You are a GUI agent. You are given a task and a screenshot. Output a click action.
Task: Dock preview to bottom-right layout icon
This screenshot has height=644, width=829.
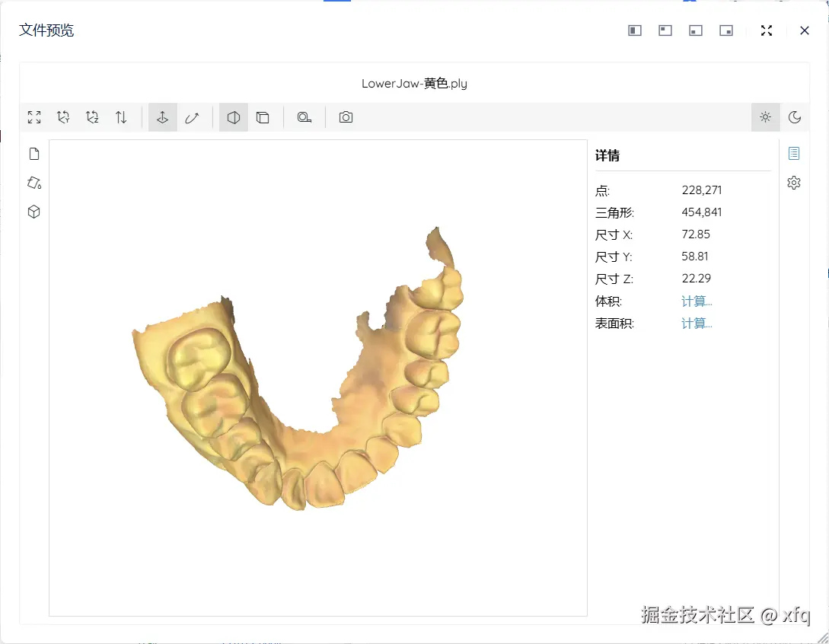726,30
